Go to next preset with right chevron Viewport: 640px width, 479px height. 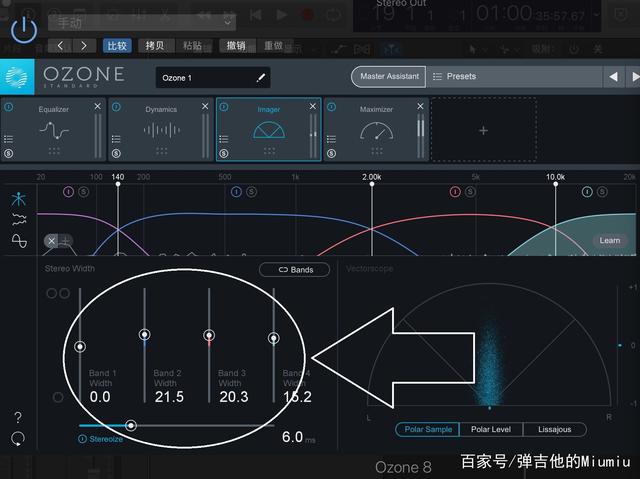pos(84,46)
